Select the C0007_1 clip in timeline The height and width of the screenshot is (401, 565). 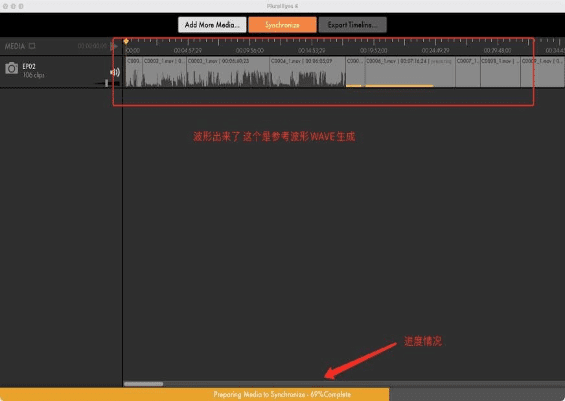468,72
